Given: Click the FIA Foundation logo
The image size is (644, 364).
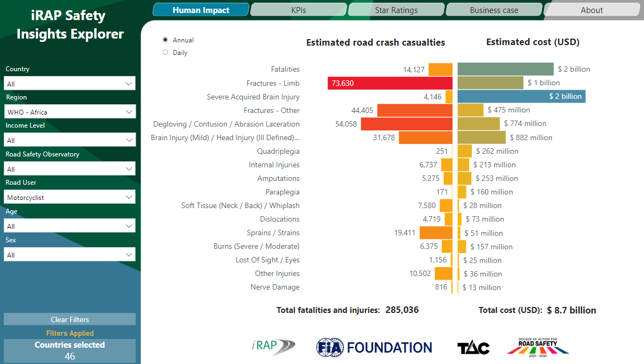Looking at the screenshot, I should [374, 348].
